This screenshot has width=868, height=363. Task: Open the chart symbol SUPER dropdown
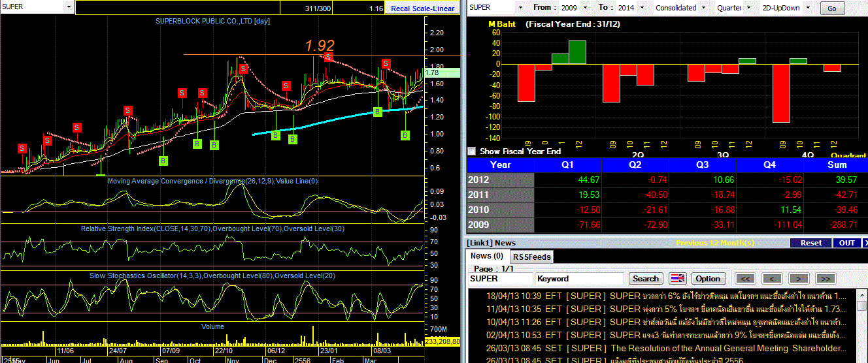[69, 7]
